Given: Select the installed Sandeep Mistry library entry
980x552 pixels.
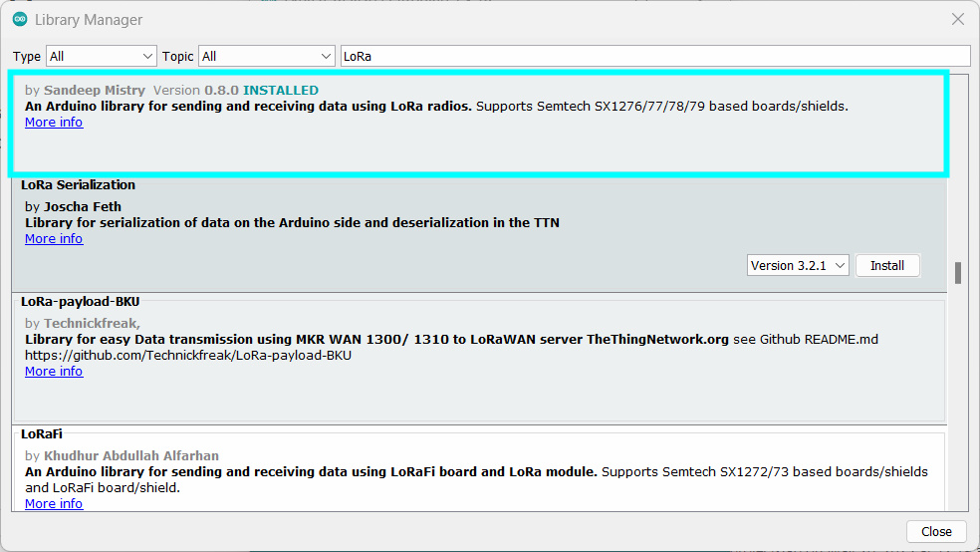Looking at the screenshot, I should tap(478, 149).
